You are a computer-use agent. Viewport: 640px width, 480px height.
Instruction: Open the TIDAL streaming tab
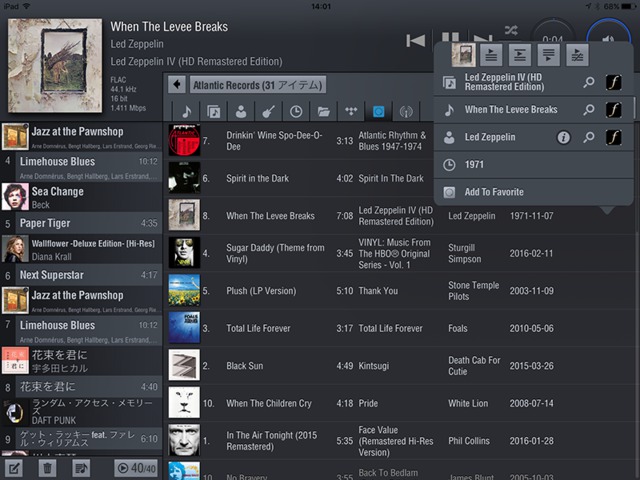click(x=351, y=111)
